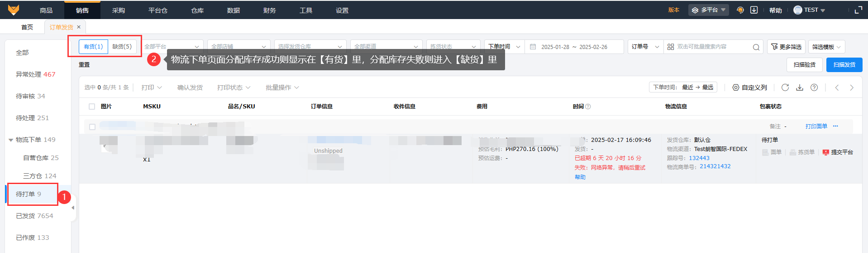Click the export download icon above table

tap(800, 88)
